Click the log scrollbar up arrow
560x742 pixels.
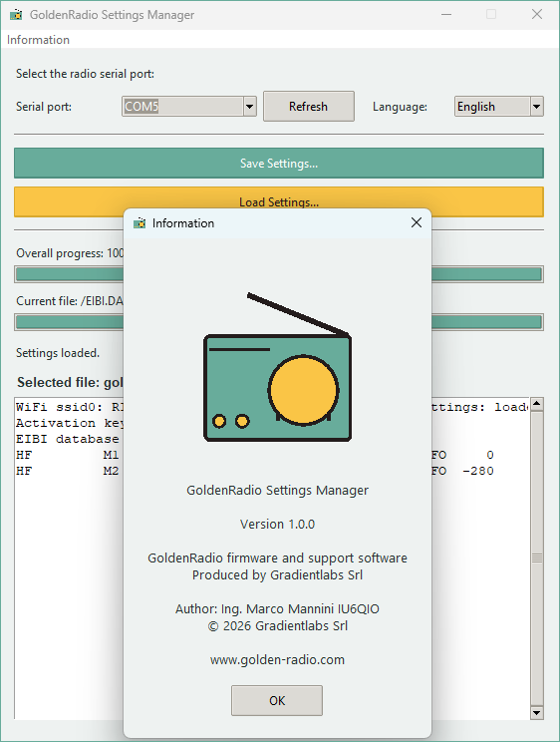(536, 405)
